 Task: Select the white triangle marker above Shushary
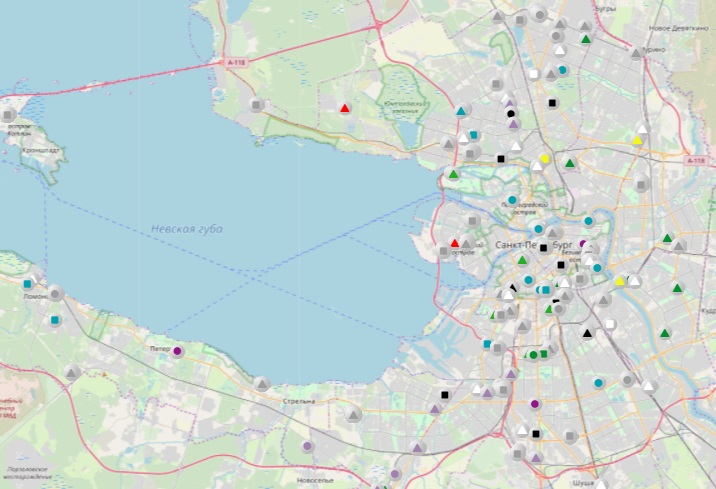click(x=521, y=430)
